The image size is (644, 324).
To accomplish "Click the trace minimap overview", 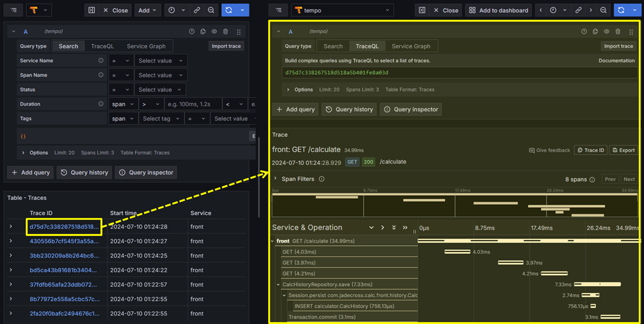I will click(455, 205).
